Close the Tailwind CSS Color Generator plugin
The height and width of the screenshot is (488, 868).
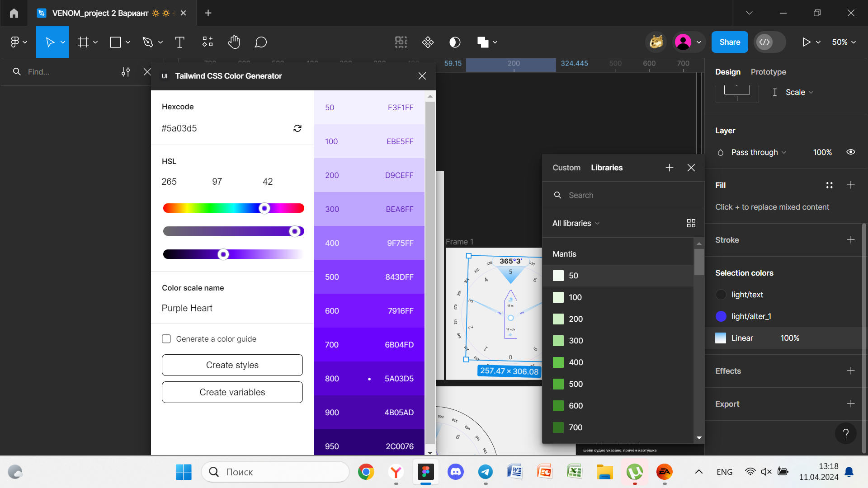(x=422, y=76)
